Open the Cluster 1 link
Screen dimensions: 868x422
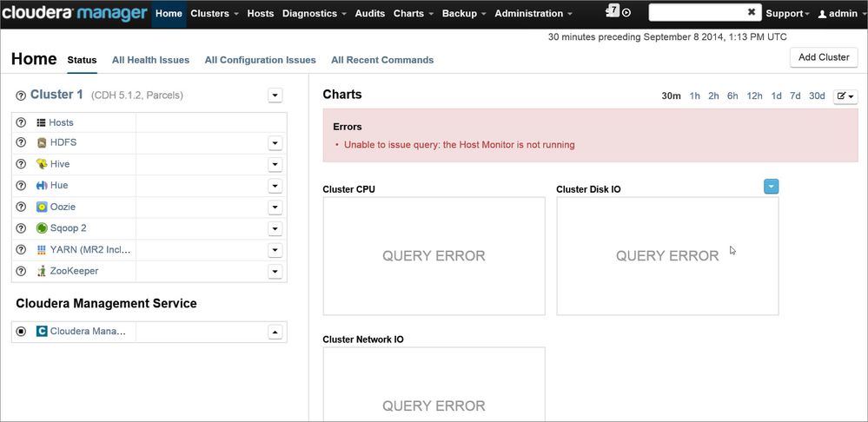(x=56, y=95)
